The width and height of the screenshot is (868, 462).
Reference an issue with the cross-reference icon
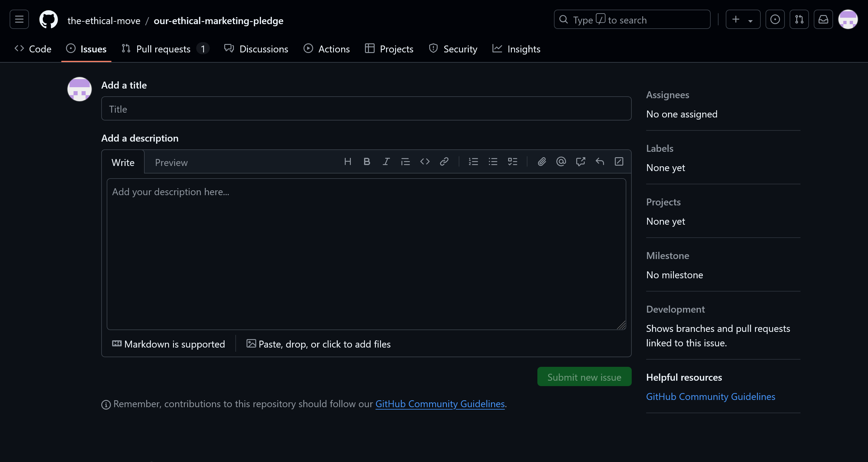coord(580,162)
